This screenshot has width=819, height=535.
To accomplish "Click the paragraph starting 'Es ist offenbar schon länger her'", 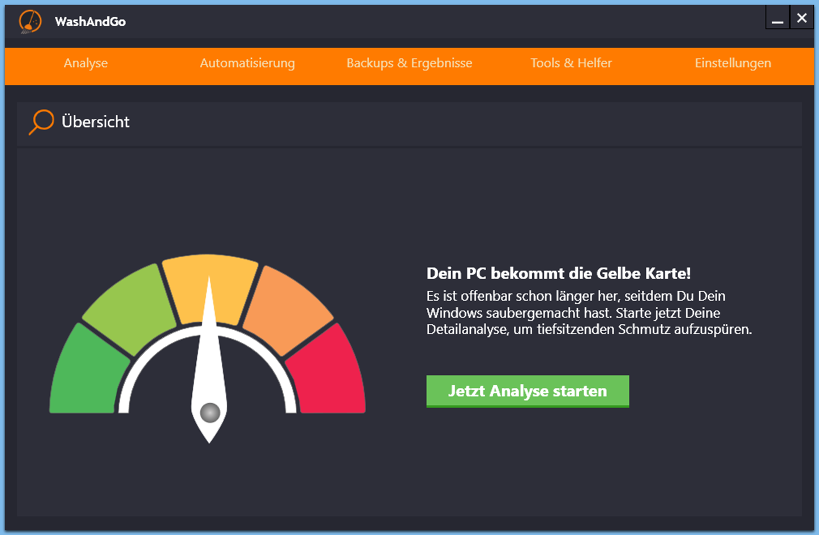I will click(x=589, y=313).
